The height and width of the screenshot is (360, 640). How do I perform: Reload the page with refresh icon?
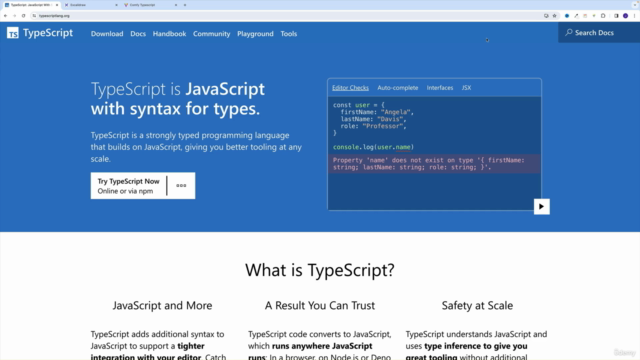click(x=24, y=16)
